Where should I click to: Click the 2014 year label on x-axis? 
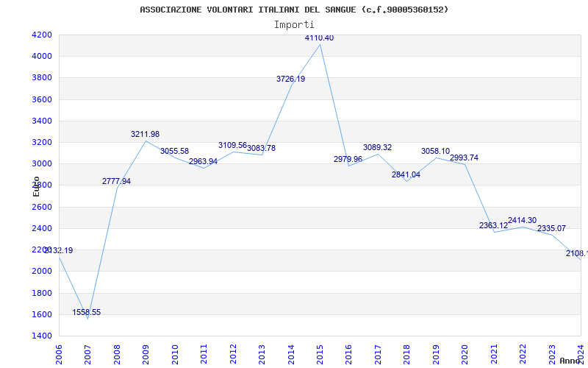[x=291, y=355]
